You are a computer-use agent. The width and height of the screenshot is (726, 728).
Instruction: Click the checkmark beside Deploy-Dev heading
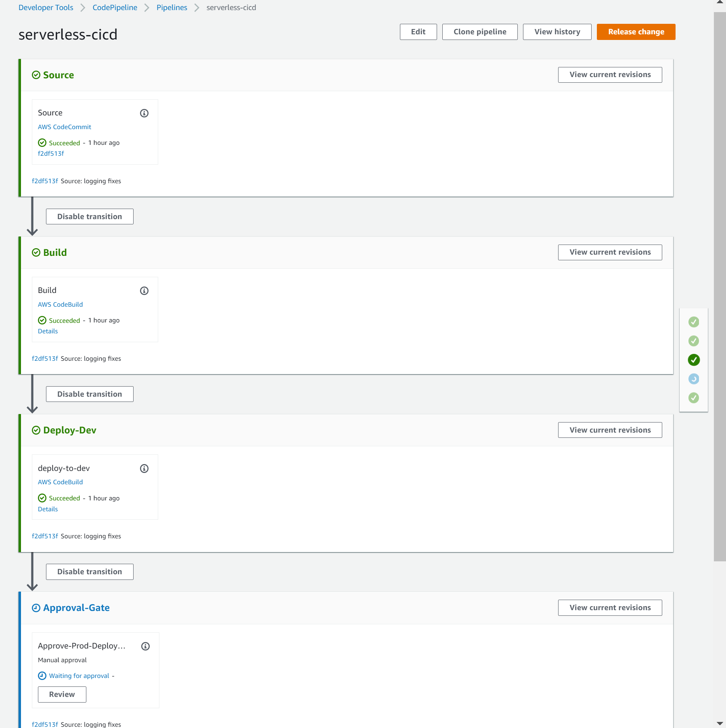[36, 430]
